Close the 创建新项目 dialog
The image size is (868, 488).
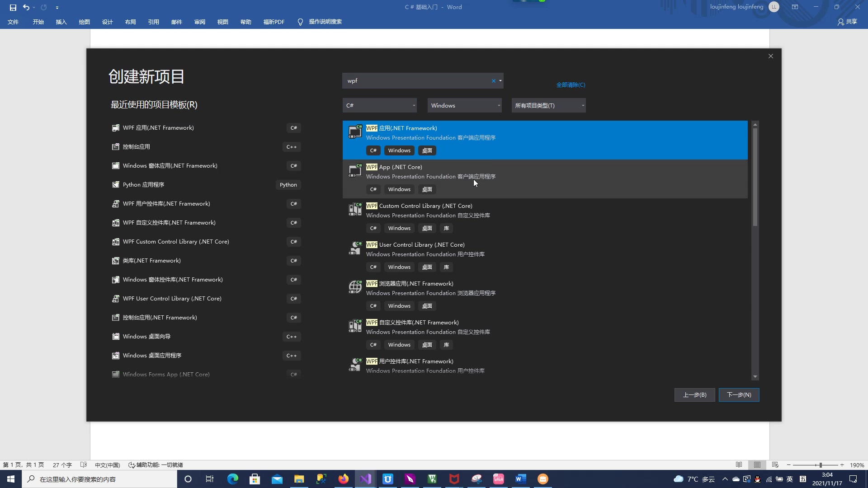pyautogui.click(x=771, y=56)
